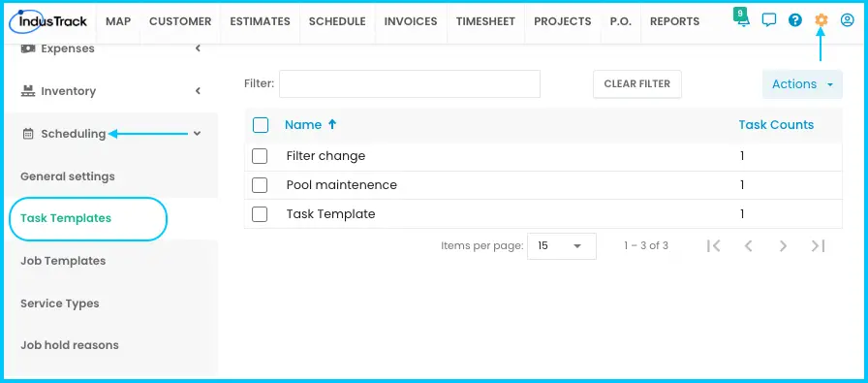Open the PROJECTS menu
Image resolution: width=868 pixels, height=383 pixels.
coord(563,21)
